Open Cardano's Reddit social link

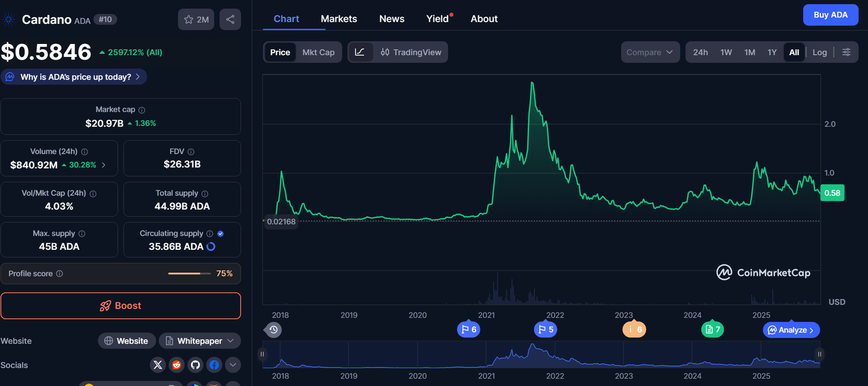pyautogui.click(x=176, y=365)
